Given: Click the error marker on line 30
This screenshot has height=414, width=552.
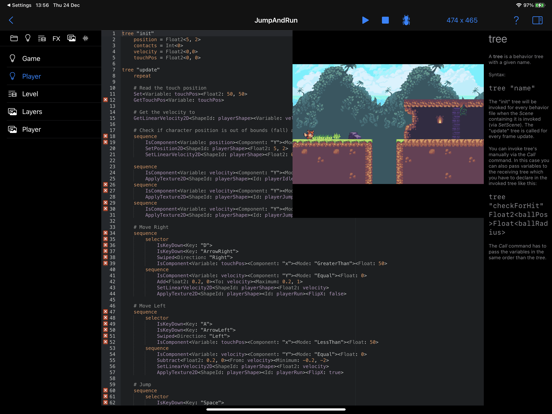Looking at the screenshot, I should (105, 209).
